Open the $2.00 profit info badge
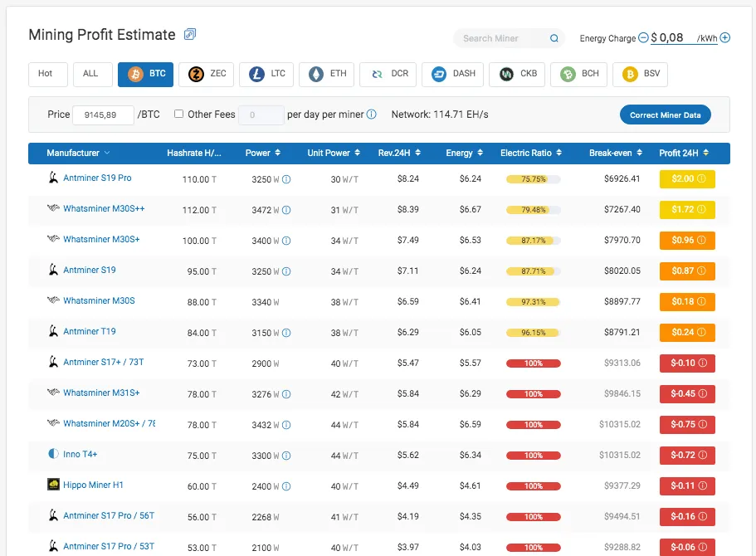The height and width of the screenshot is (556, 756). (x=687, y=179)
